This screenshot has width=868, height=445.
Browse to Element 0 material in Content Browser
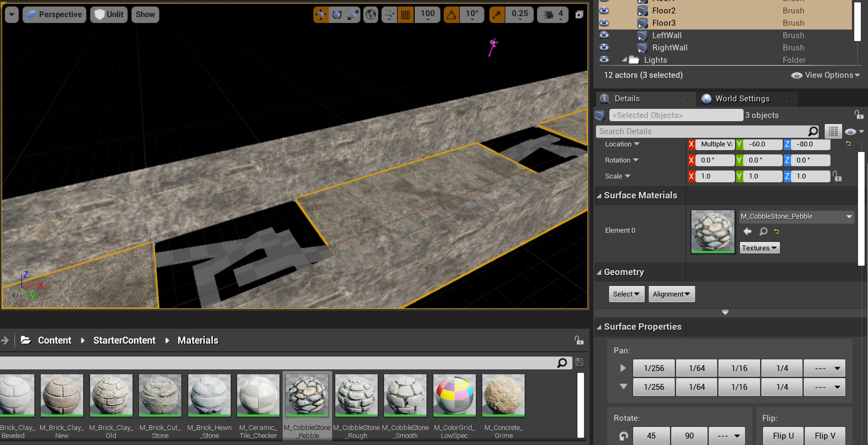tap(763, 232)
